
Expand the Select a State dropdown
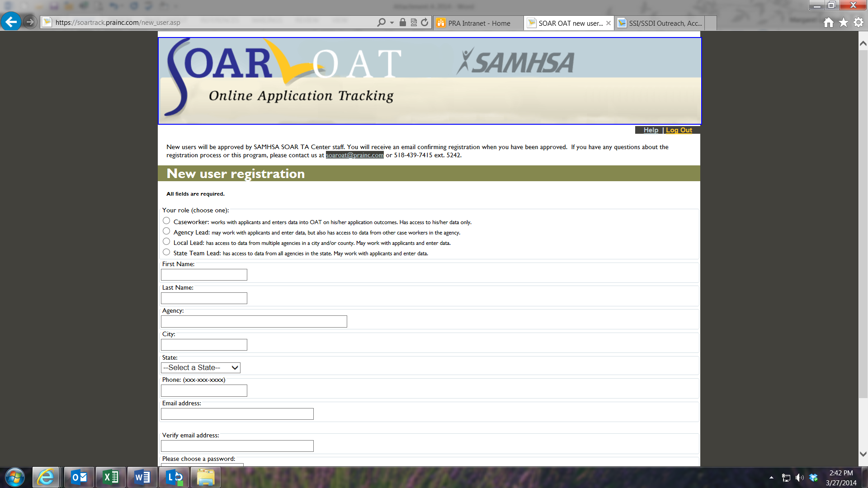201,368
